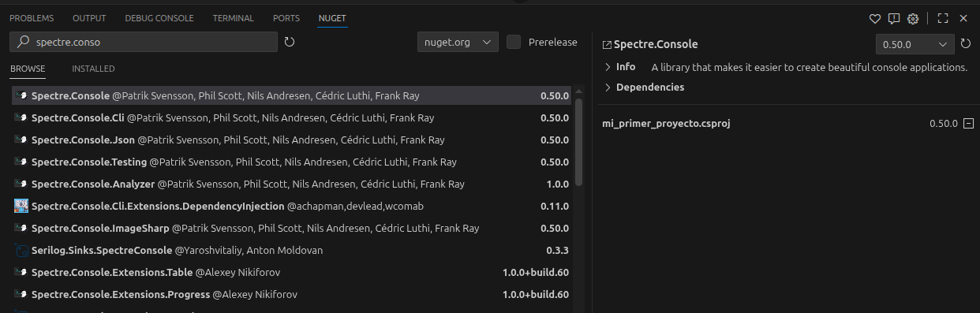
Task: Expand the Info section
Action: point(619,67)
